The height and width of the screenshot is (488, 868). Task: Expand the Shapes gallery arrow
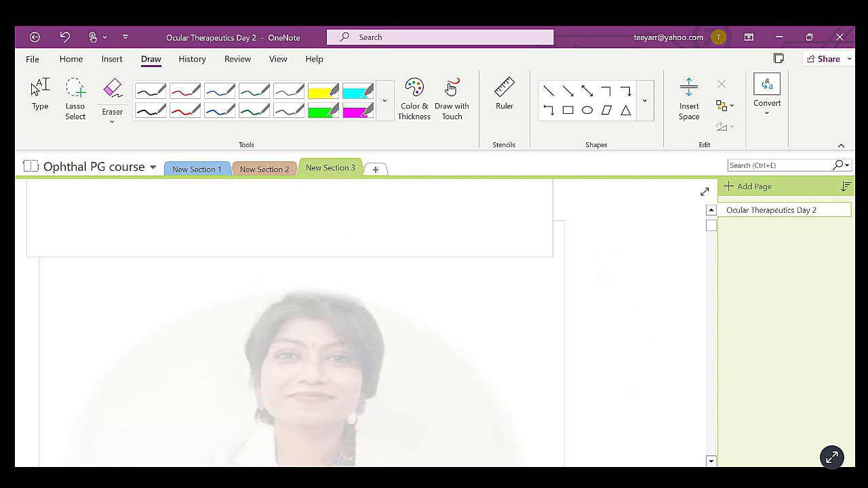point(644,100)
